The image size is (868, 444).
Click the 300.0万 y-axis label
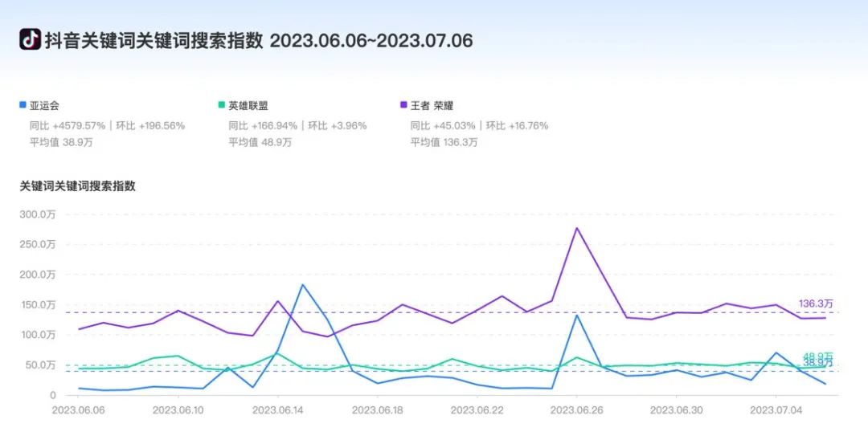pos(39,214)
